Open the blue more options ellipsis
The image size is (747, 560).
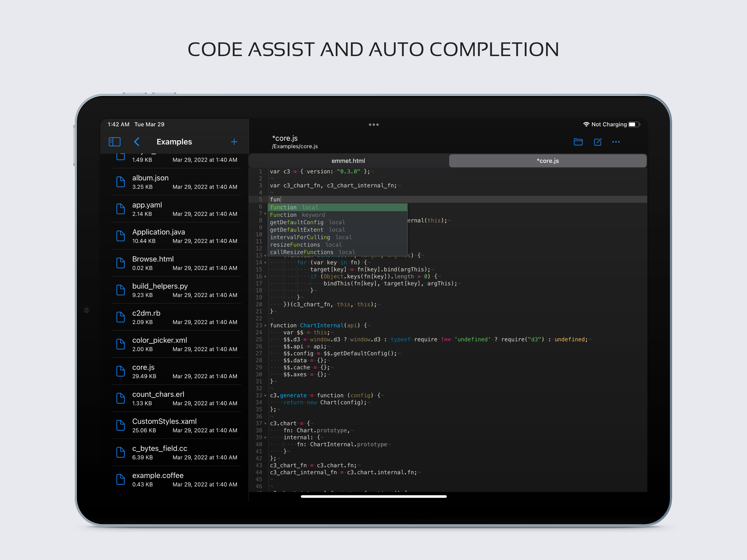click(x=616, y=142)
